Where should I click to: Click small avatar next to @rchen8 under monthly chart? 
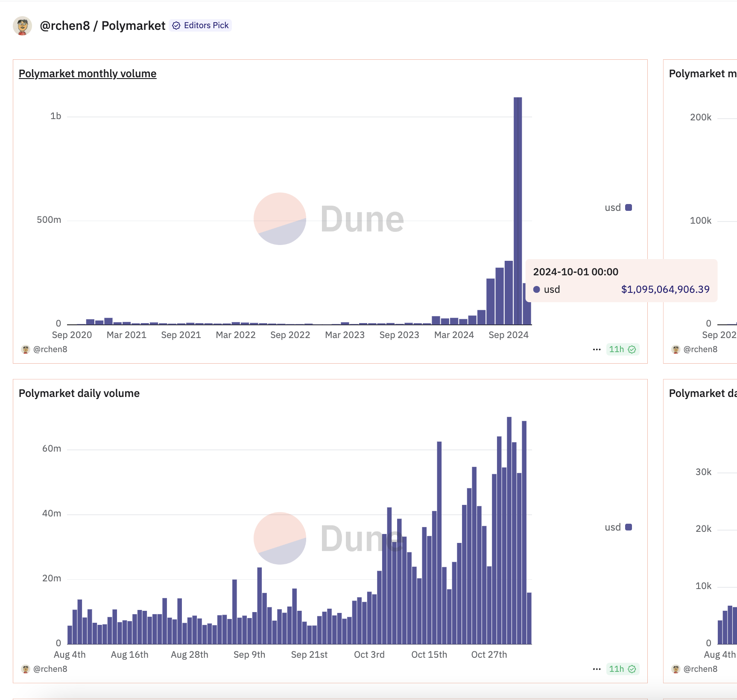(26, 350)
